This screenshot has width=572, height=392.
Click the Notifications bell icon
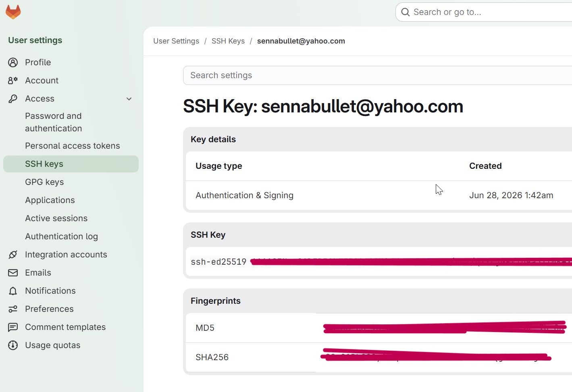click(13, 291)
